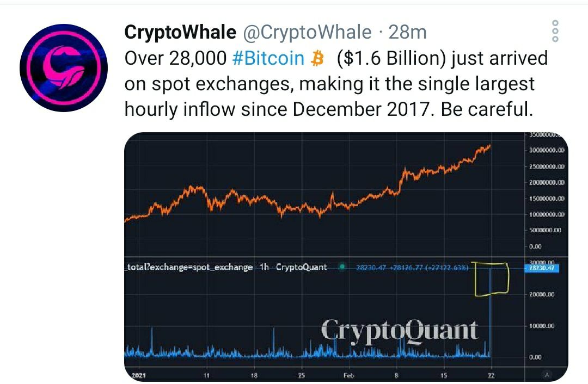Click the CryptoWhale display name
588x384 pixels.
[180, 33]
